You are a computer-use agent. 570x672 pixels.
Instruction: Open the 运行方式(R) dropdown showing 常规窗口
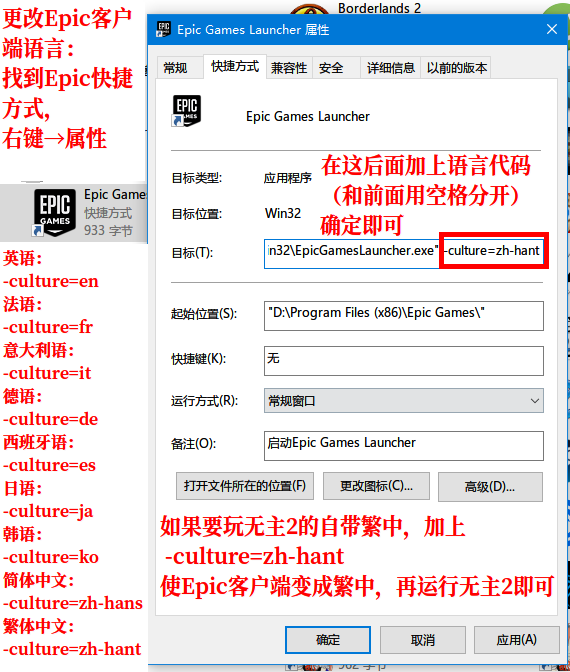404,401
